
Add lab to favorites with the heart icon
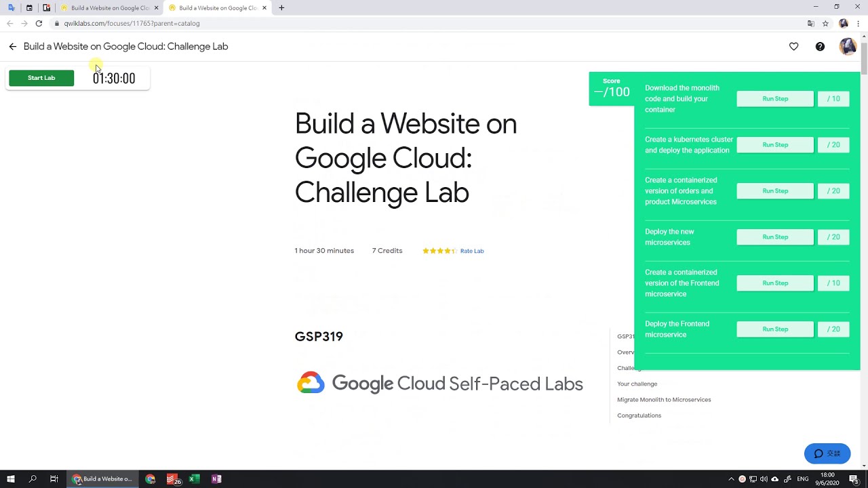[x=794, y=47]
